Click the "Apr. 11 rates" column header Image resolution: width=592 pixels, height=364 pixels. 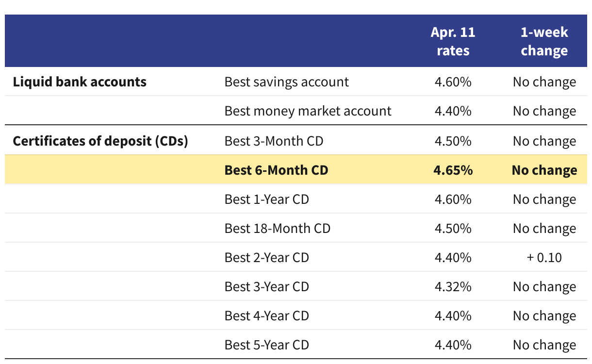453,41
